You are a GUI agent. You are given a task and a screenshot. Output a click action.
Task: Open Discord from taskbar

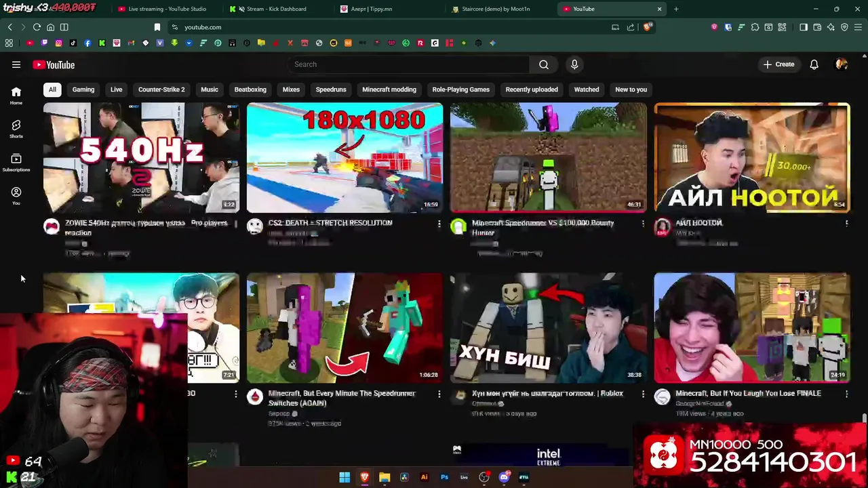tap(504, 477)
